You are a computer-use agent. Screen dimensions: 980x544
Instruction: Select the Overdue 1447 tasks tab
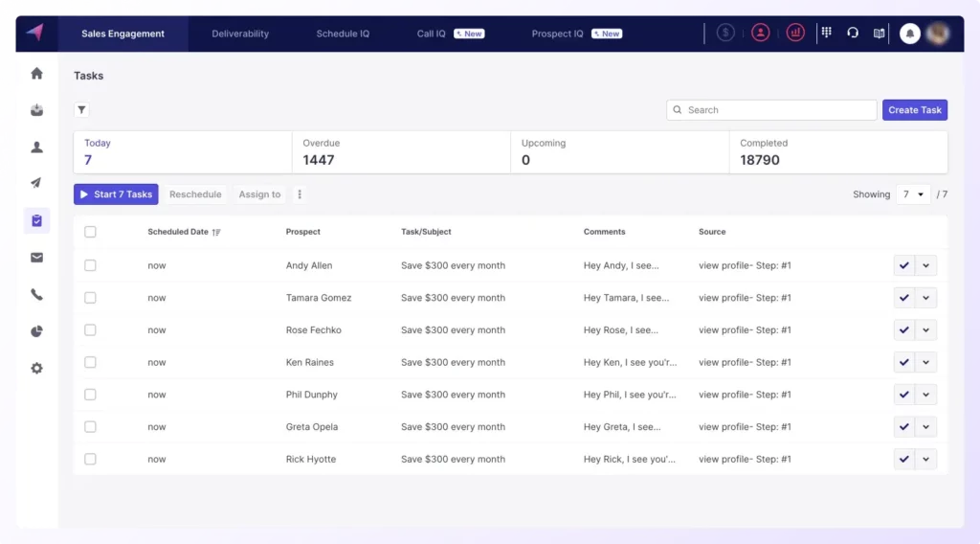401,152
